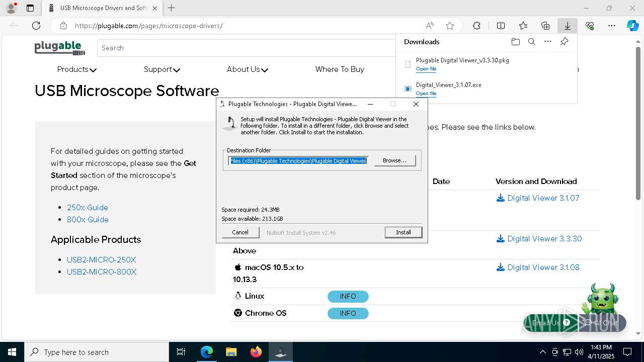Viewport: 644px width, 362px height.
Task: Activate Read aloud icon in address bar
Action: pyautogui.click(x=430, y=26)
